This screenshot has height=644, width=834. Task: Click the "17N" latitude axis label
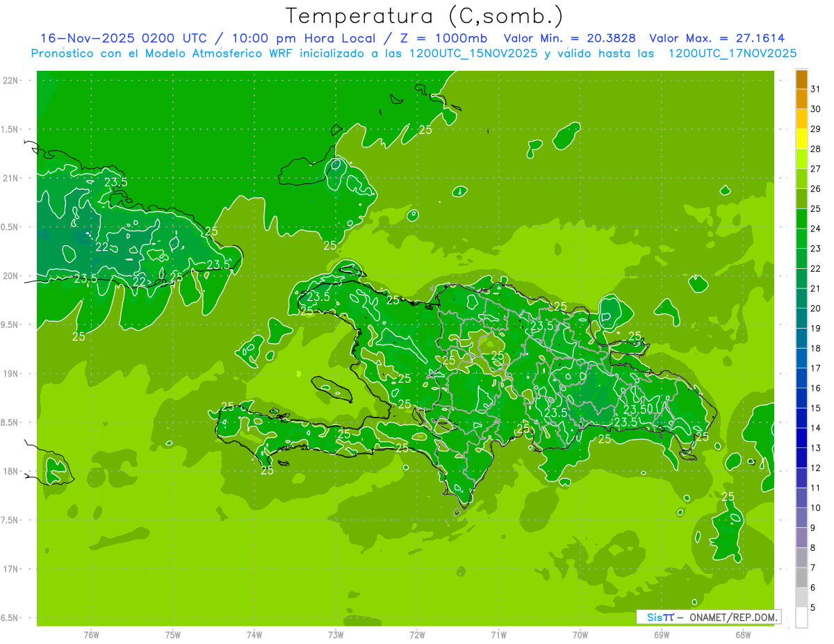[11, 569]
